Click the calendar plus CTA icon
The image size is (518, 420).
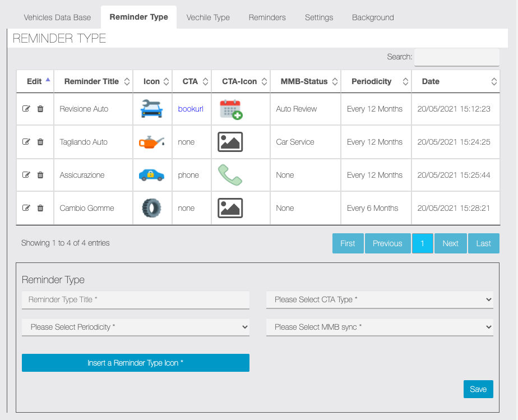231,109
